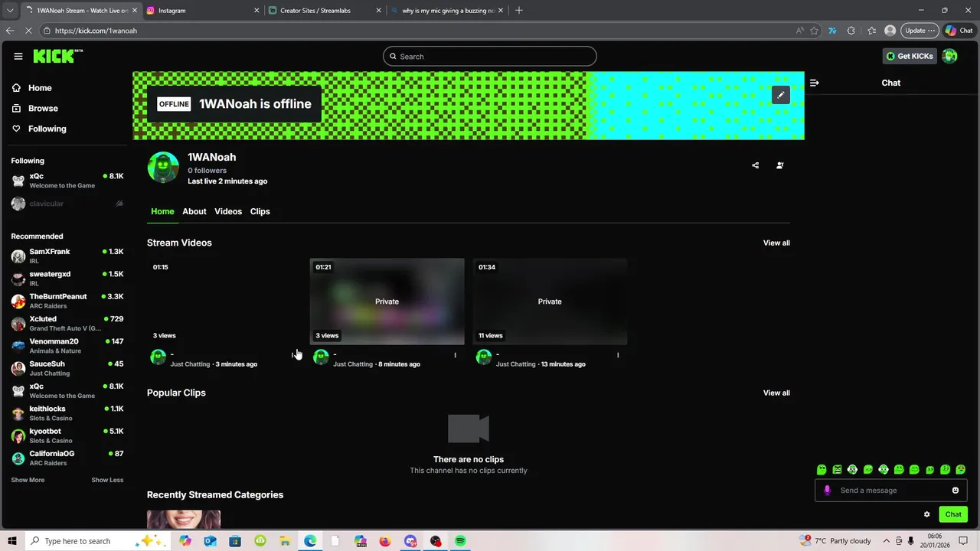Open the hamburger menu next to the KICK logo

(18, 56)
